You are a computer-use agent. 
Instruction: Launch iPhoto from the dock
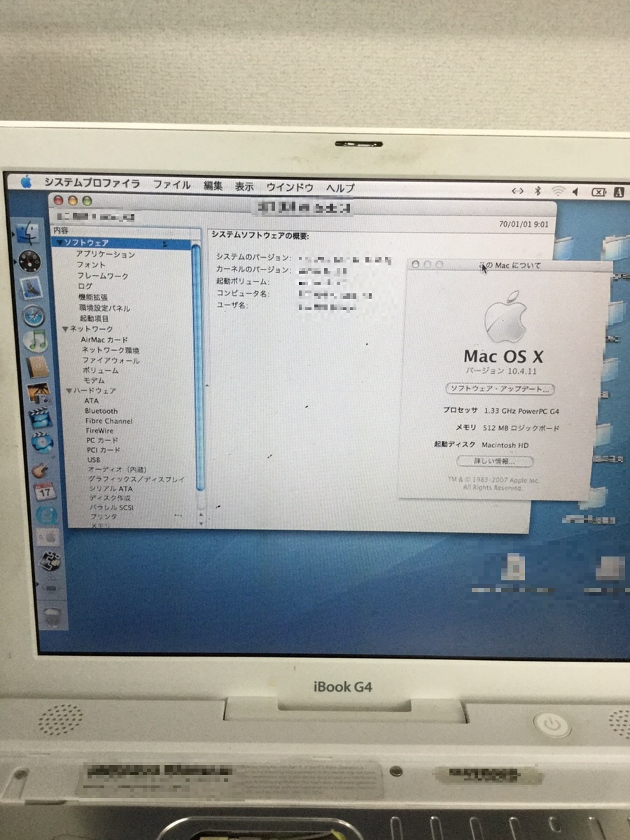pos(38,393)
